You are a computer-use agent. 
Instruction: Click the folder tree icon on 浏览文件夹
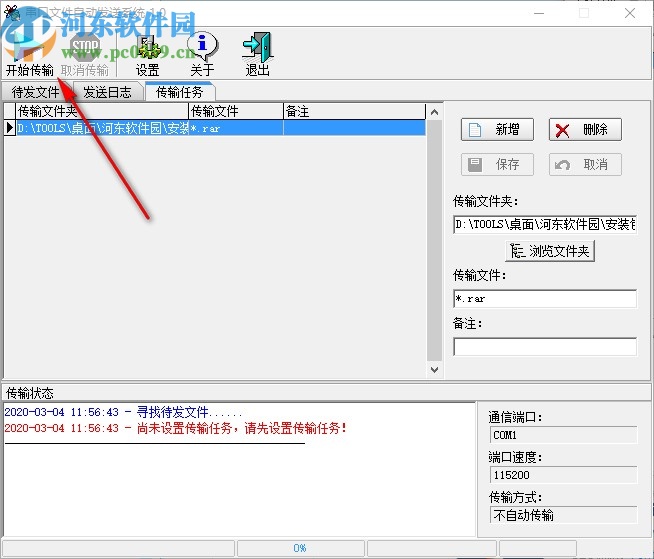517,251
